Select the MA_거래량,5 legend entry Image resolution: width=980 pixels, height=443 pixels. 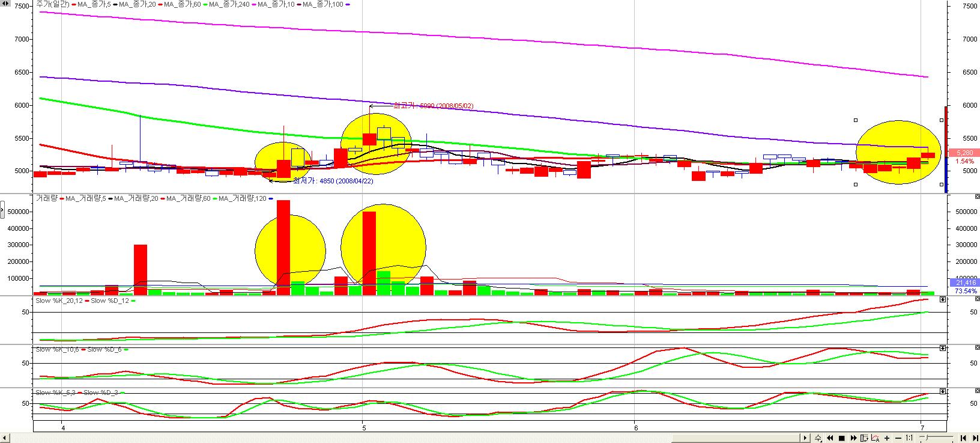click(x=86, y=198)
